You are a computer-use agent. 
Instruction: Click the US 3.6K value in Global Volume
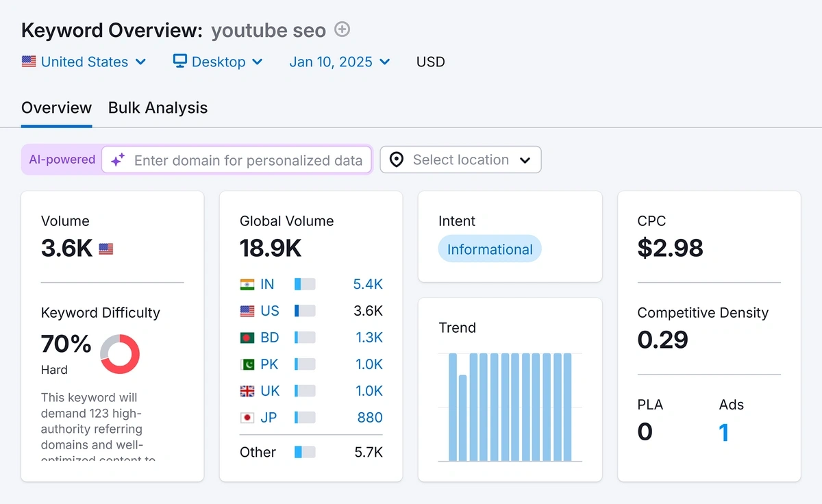(369, 311)
